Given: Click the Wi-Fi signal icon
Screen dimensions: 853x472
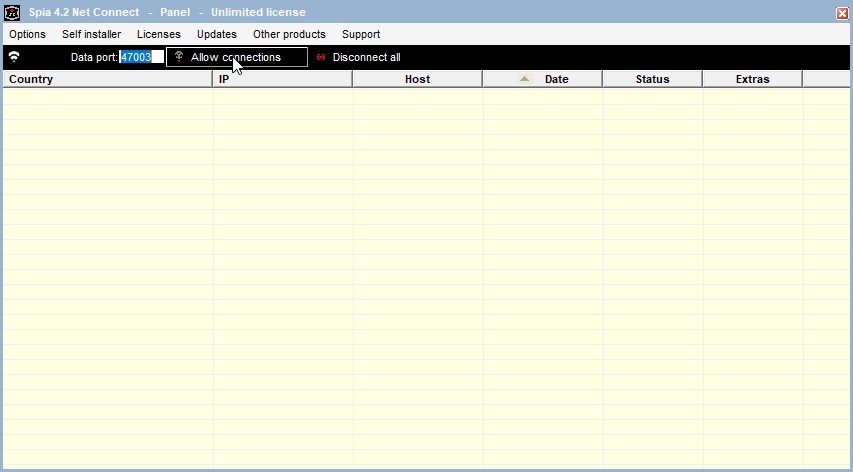Looking at the screenshot, I should click(x=14, y=57).
